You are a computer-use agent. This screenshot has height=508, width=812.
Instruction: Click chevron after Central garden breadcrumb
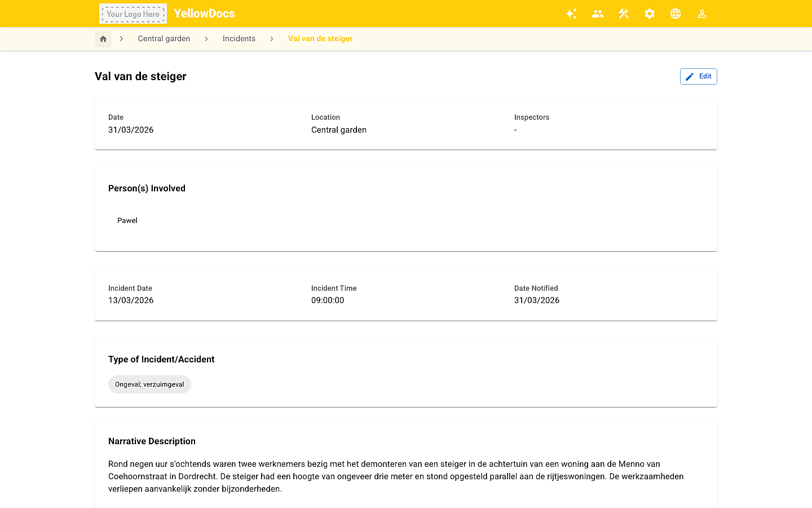click(206, 39)
